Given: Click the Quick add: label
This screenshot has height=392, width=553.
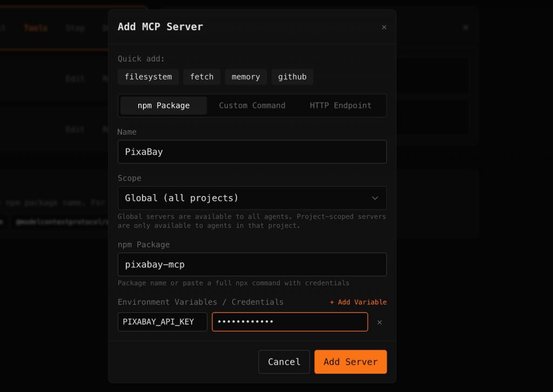Looking at the screenshot, I should pos(141,59).
